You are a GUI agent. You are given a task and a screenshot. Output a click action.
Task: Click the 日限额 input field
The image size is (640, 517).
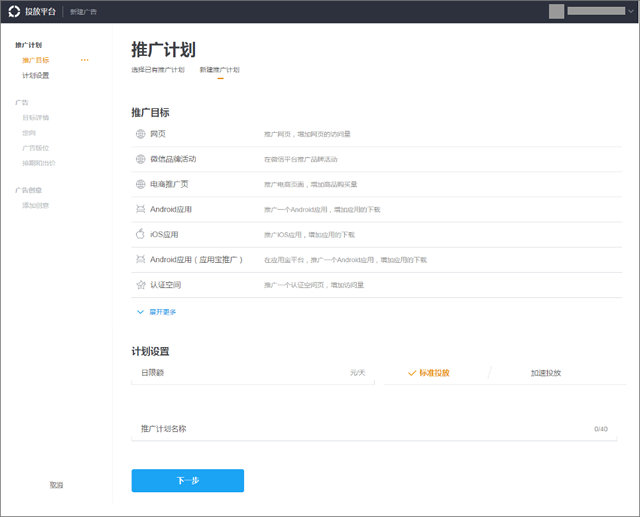coord(250,373)
